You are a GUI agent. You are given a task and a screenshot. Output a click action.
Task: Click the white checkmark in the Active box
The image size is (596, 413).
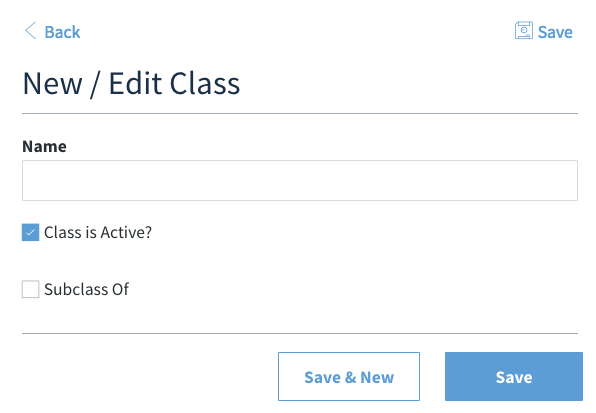pyautogui.click(x=30, y=232)
